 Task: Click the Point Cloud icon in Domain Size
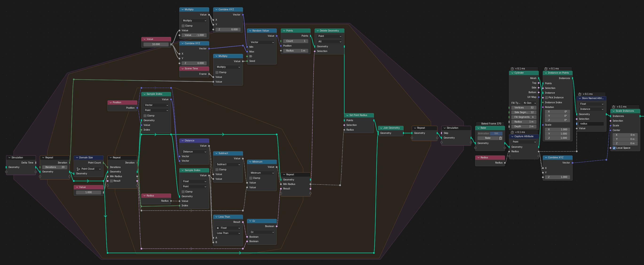point(78,169)
